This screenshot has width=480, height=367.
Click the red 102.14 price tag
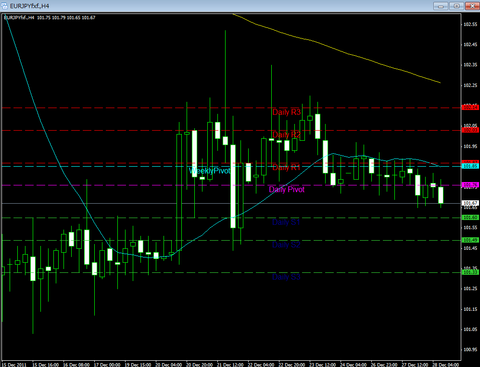(x=470, y=107)
